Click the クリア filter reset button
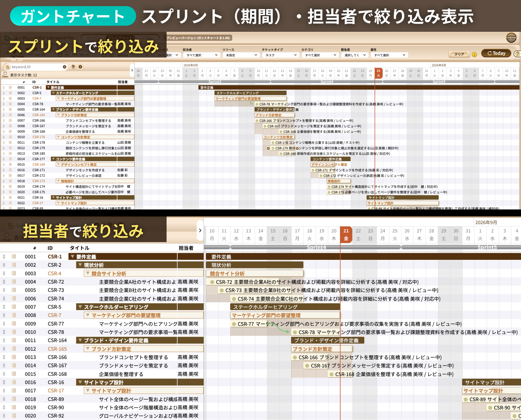 pos(459,54)
